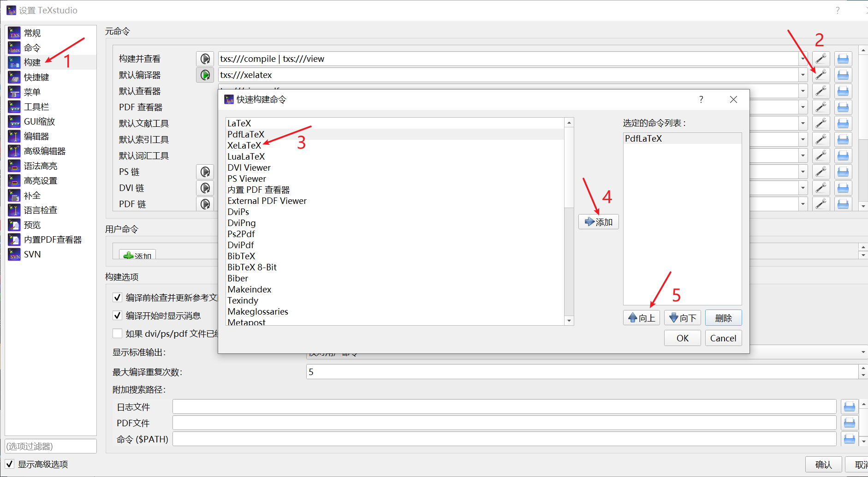The height and width of the screenshot is (477, 868).
Task: Open the 内置PDF查看器 settings page icon
Action: coord(14,239)
